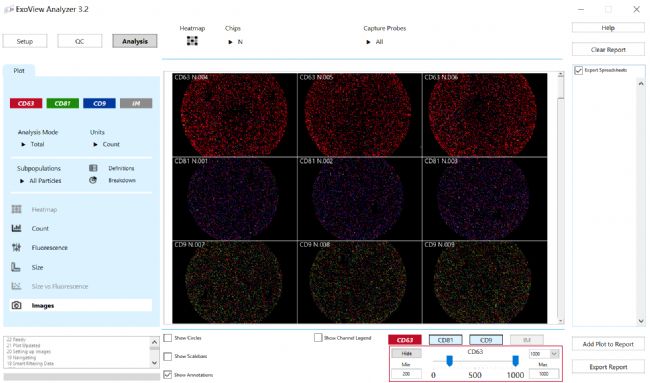
Task: Click the Size vs Fluorescence scatter icon
Action: (x=17, y=286)
